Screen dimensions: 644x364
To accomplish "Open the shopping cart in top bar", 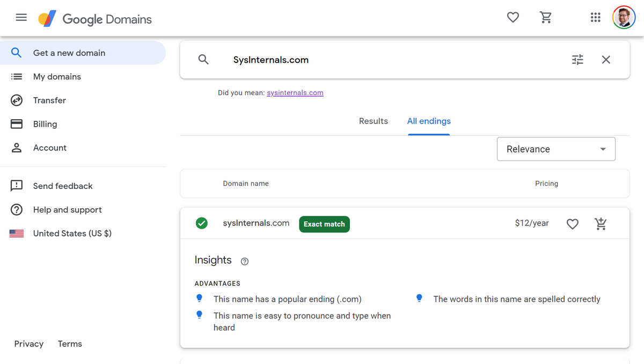I will point(546,18).
